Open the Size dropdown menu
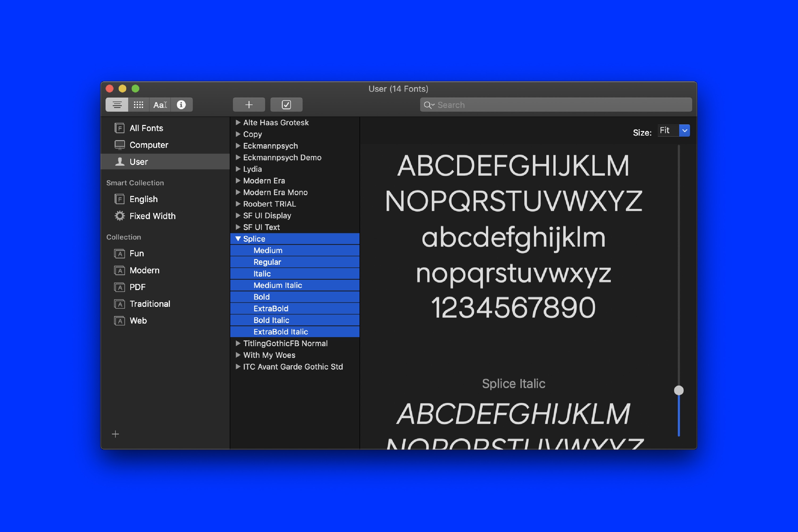798x532 pixels. tap(684, 131)
